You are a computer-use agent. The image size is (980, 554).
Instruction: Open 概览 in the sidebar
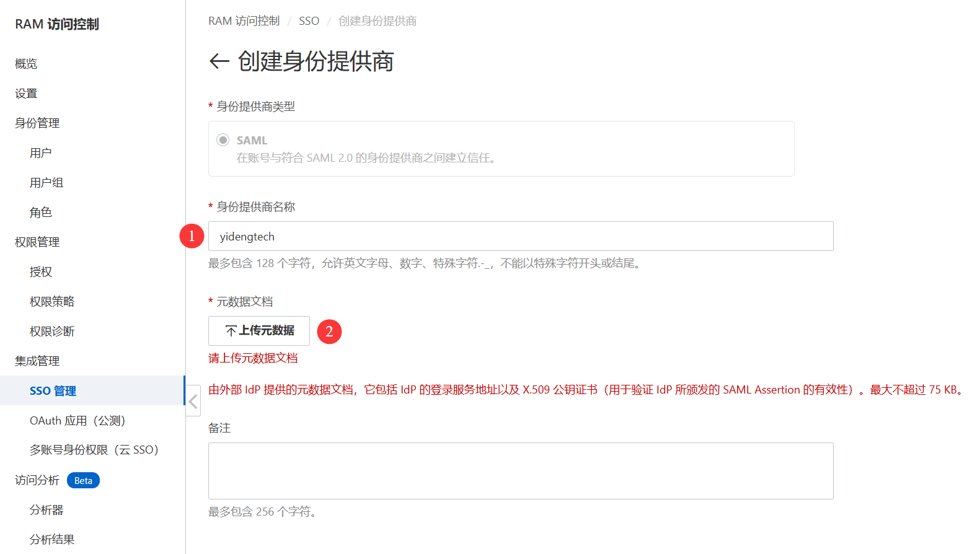[x=26, y=64]
